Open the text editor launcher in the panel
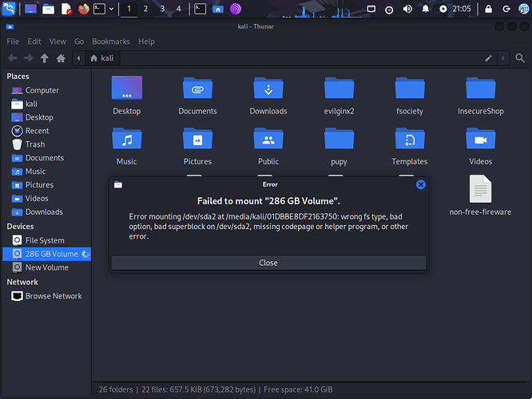 coord(66,9)
